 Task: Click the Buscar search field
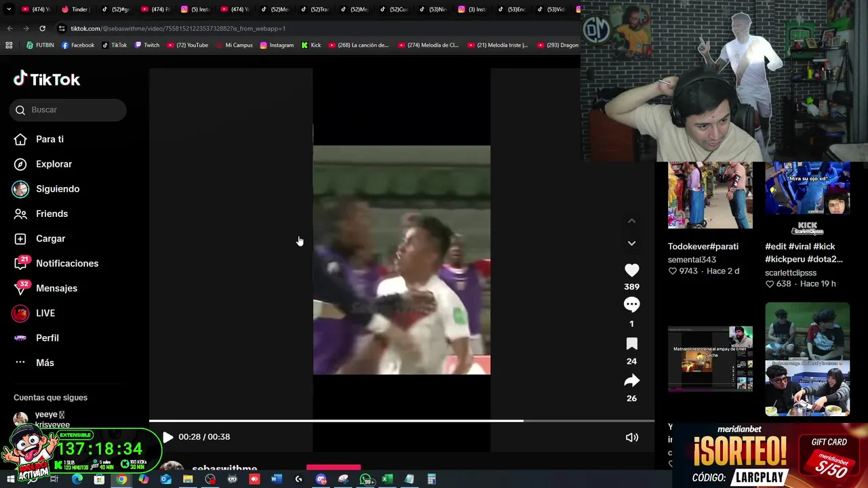[x=68, y=110]
